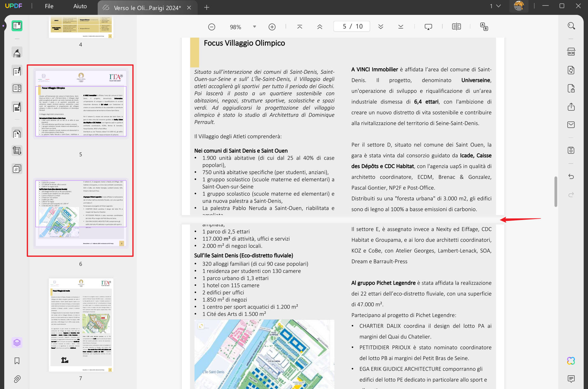
Task: Undo the last action
Action: click(571, 177)
